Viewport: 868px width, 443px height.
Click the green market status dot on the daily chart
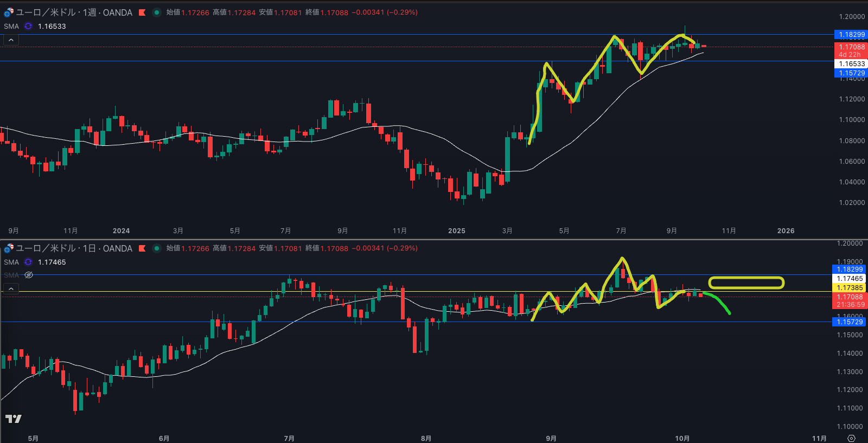[x=157, y=248]
